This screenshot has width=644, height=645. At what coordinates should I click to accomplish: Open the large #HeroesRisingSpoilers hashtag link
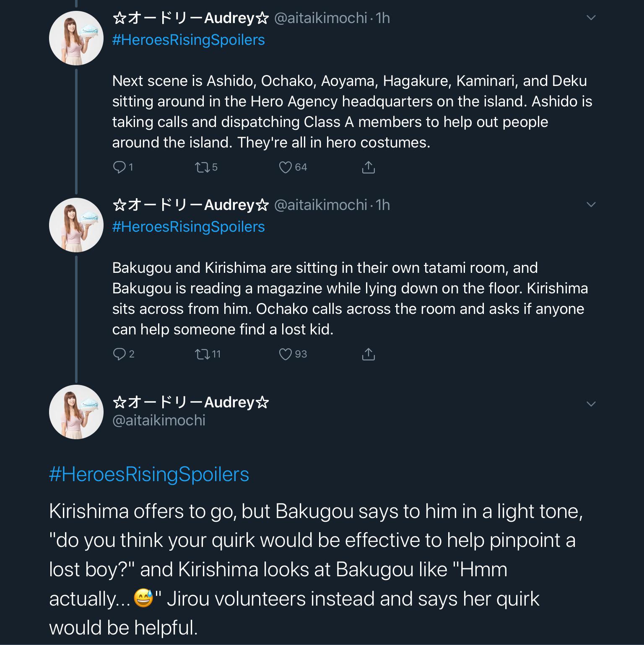[150, 474]
